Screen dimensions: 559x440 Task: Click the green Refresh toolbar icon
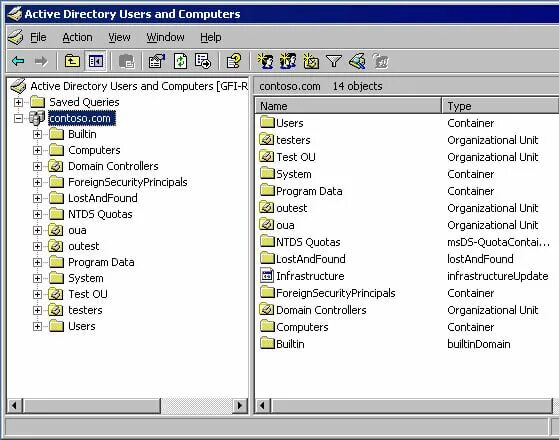coord(180,61)
